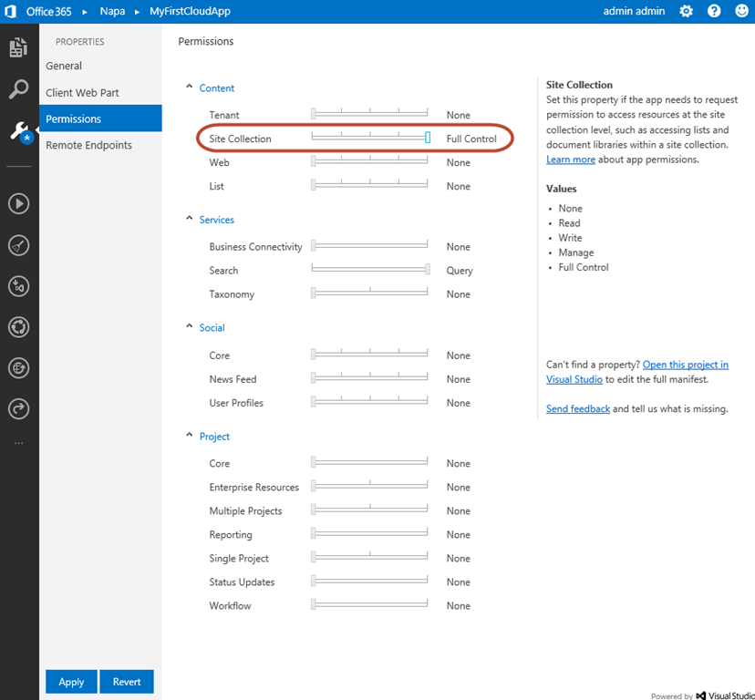Open the file explorer icon in sidebar

click(x=18, y=48)
